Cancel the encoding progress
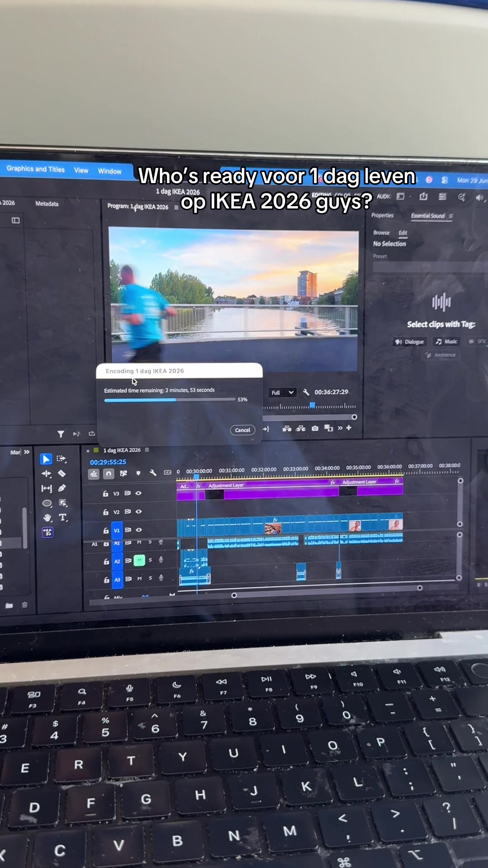Viewport: 488px width, 868px height. click(243, 430)
